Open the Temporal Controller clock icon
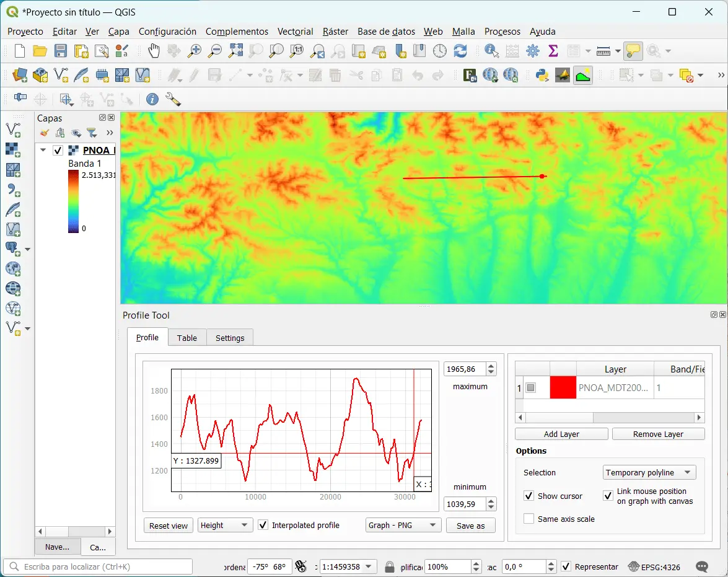The width and height of the screenshot is (728, 577). click(x=440, y=51)
